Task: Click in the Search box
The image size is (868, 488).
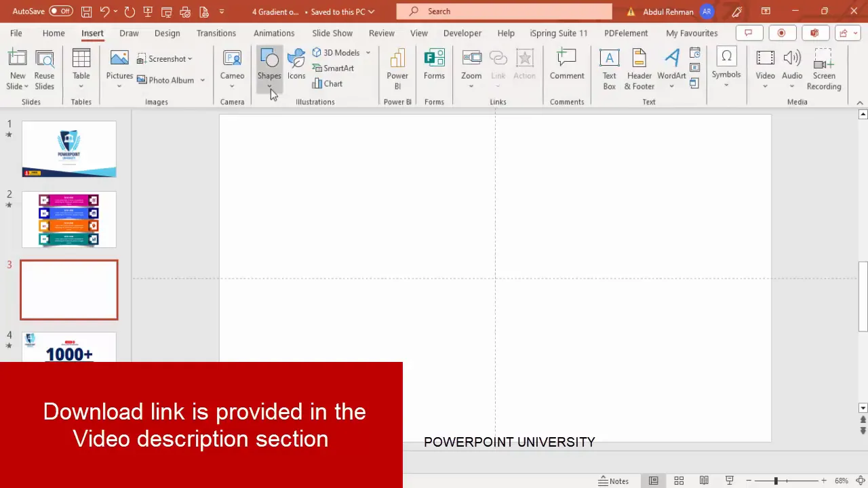Action: (505, 12)
